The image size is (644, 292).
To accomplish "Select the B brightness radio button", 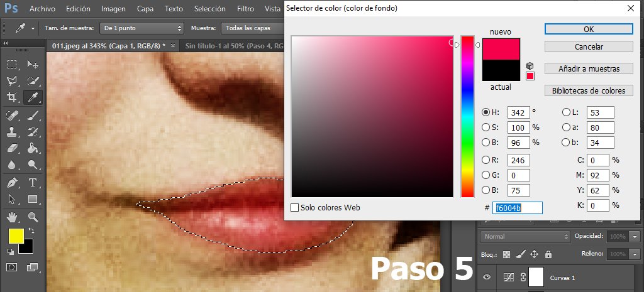I will (486, 143).
